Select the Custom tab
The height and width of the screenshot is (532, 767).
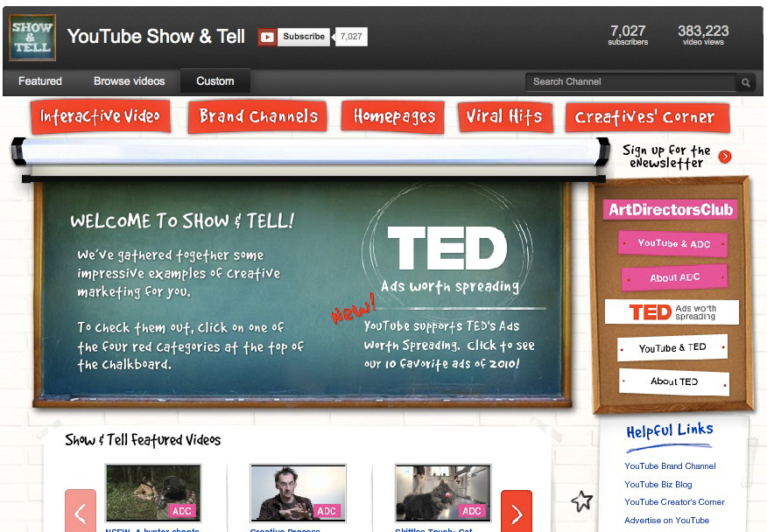coord(215,81)
